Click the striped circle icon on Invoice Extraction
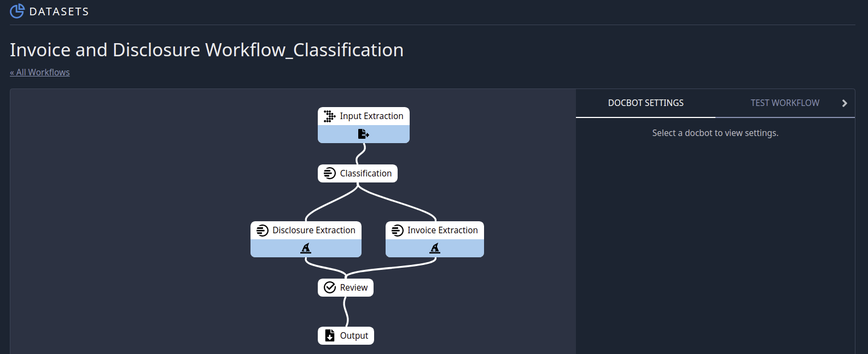Image resolution: width=868 pixels, height=354 pixels. tap(397, 230)
